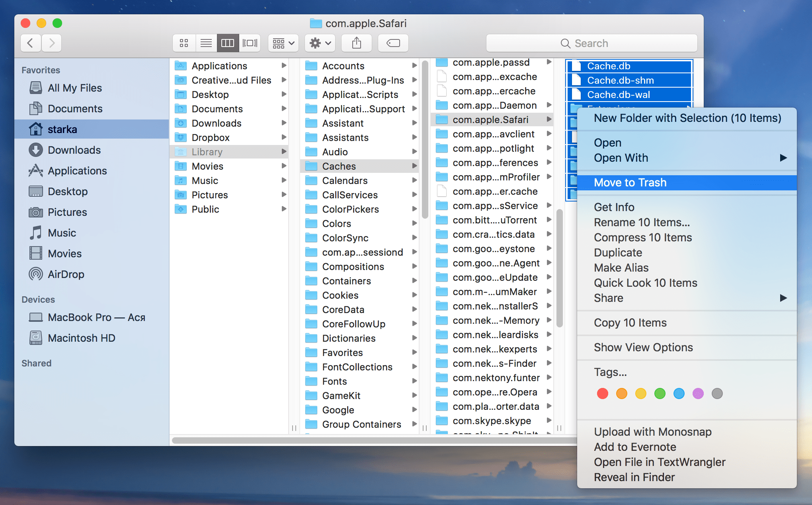Screen dimensions: 812x505
Task: Choose Add to Evernote
Action: (x=687, y=447)
